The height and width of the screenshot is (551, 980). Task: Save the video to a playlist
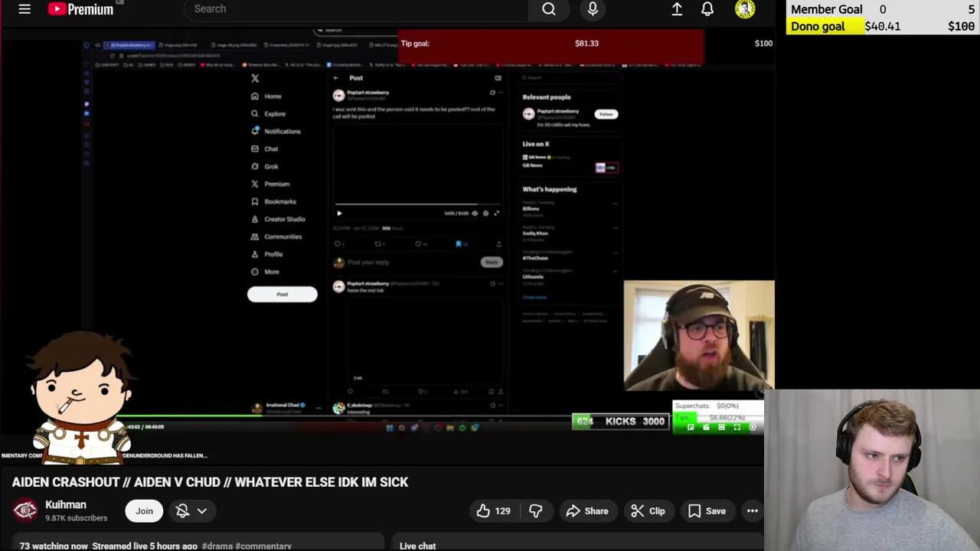707,511
